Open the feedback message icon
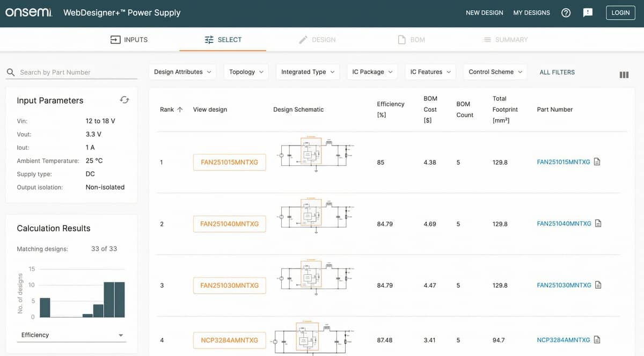Image resolution: width=644 pixels, height=356 pixels. pos(588,12)
